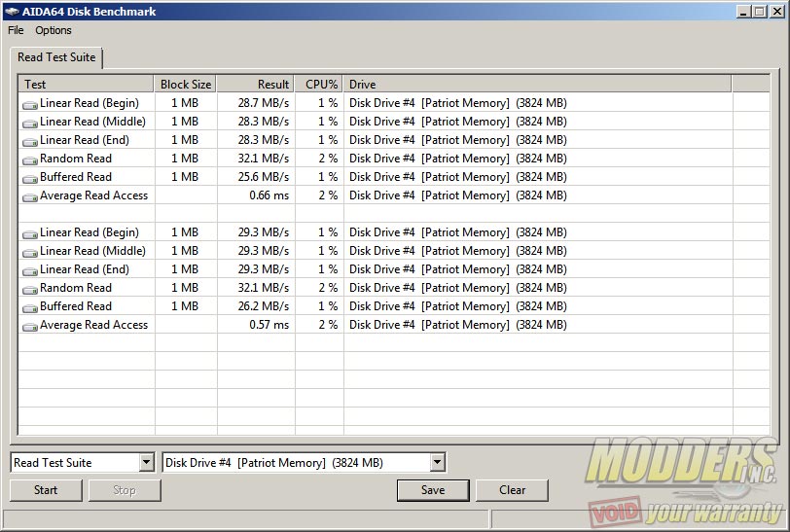The height and width of the screenshot is (532, 790).
Task: Click 2 % CPU value in 0.66 ms row
Action: [328, 195]
